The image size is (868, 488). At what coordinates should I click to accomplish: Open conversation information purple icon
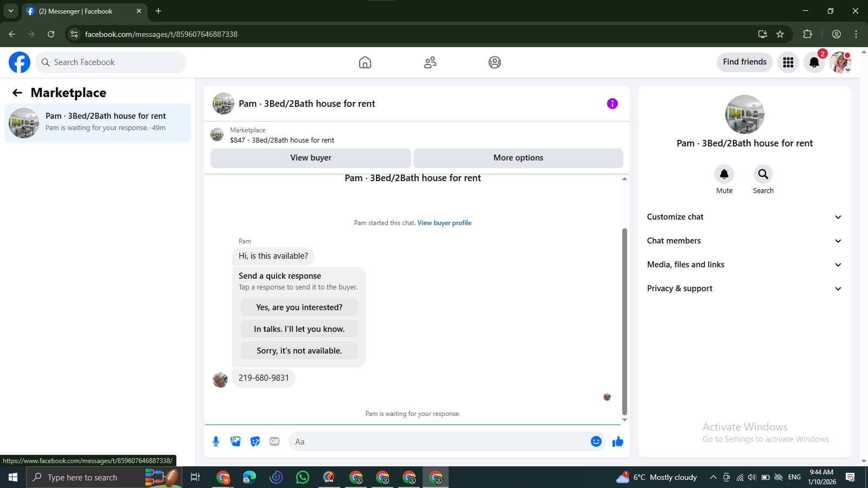coord(612,104)
